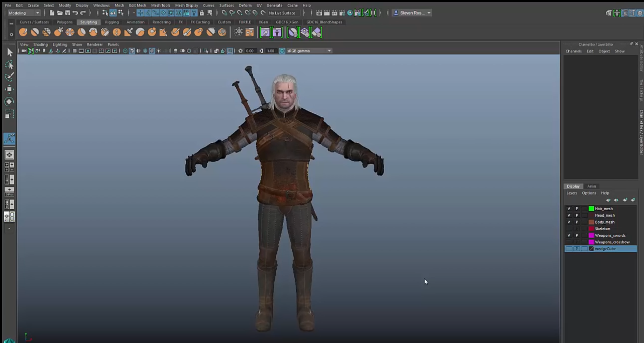Open the Mesh Tools menu
644x343 pixels.
(x=161, y=5)
